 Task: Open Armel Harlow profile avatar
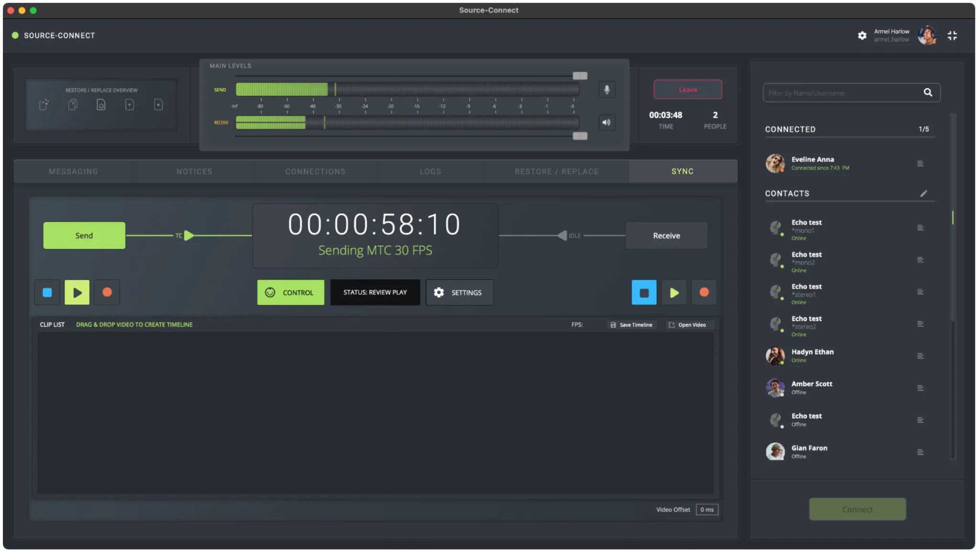927,35
